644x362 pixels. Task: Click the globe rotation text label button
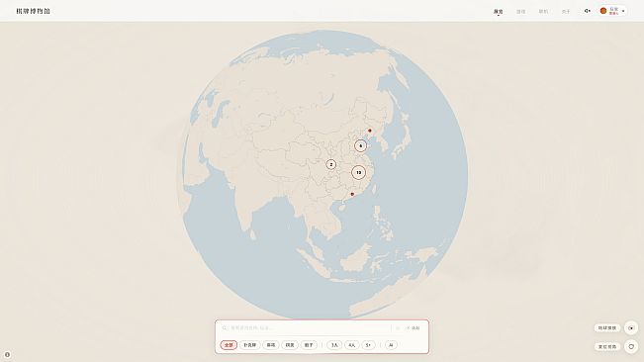click(x=607, y=328)
